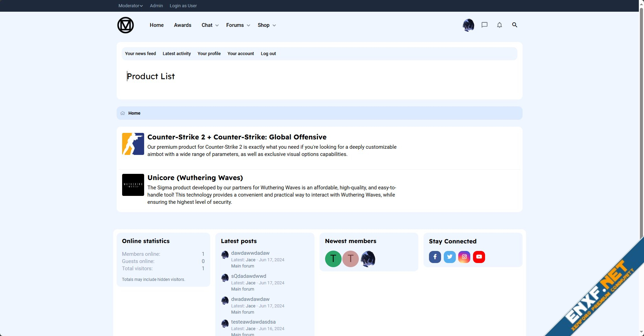Click Latest posts widget heading
Image resolution: width=644 pixels, height=336 pixels.
pos(239,241)
